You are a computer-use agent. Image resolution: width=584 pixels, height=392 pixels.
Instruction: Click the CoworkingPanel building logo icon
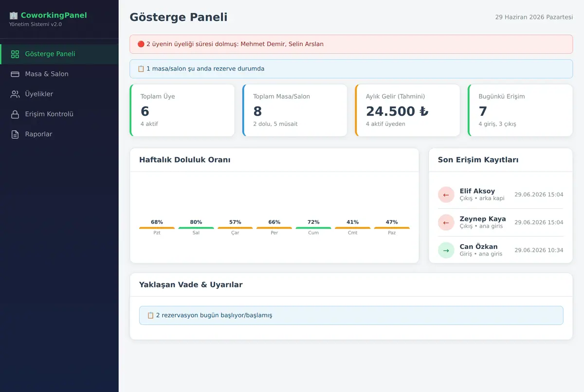(14, 16)
